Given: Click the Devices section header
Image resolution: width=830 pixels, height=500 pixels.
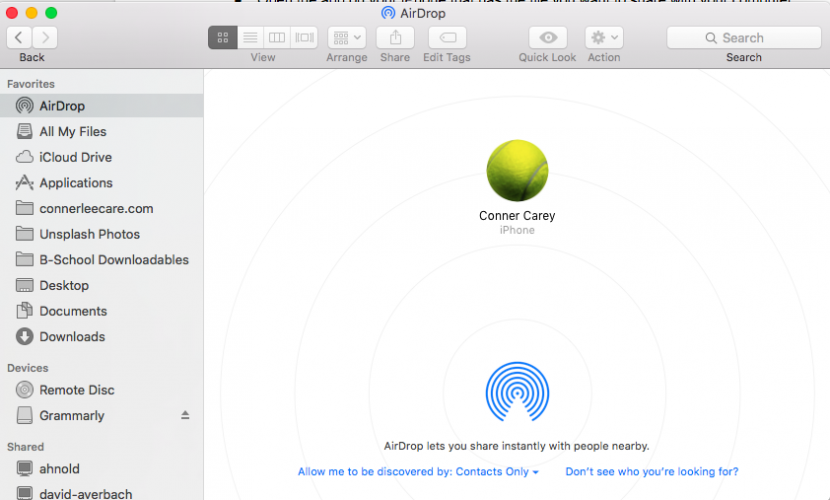Looking at the screenshot, I should pyautogui.click(x=28, y=368).
